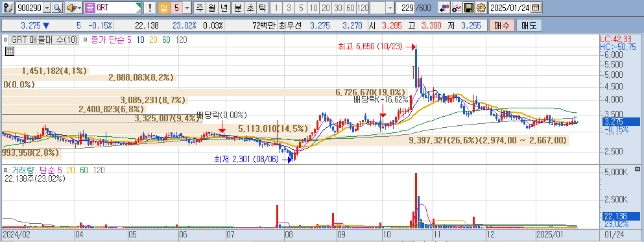Click the GRT 매물대 legend marker square

(x=5, y=40)
